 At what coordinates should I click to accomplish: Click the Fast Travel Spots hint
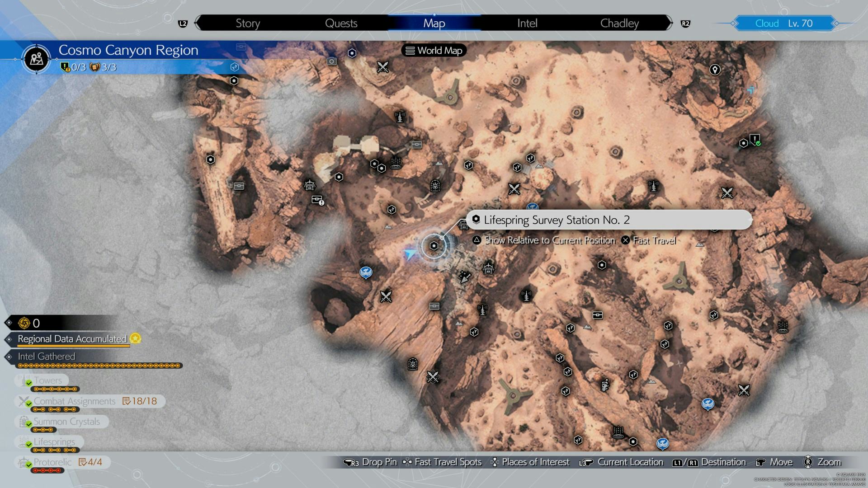tap(442, 462)
